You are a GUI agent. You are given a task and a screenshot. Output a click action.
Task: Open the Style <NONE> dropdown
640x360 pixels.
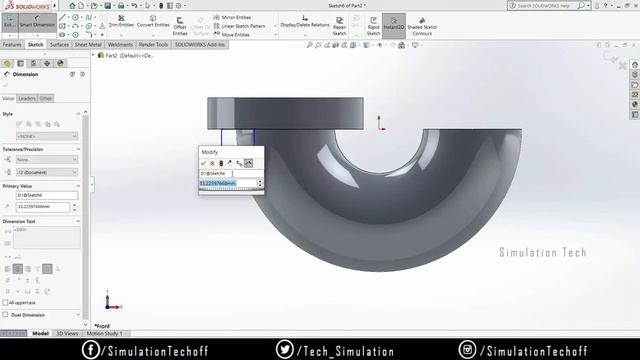pyautogui.click(x=47, y=136)
